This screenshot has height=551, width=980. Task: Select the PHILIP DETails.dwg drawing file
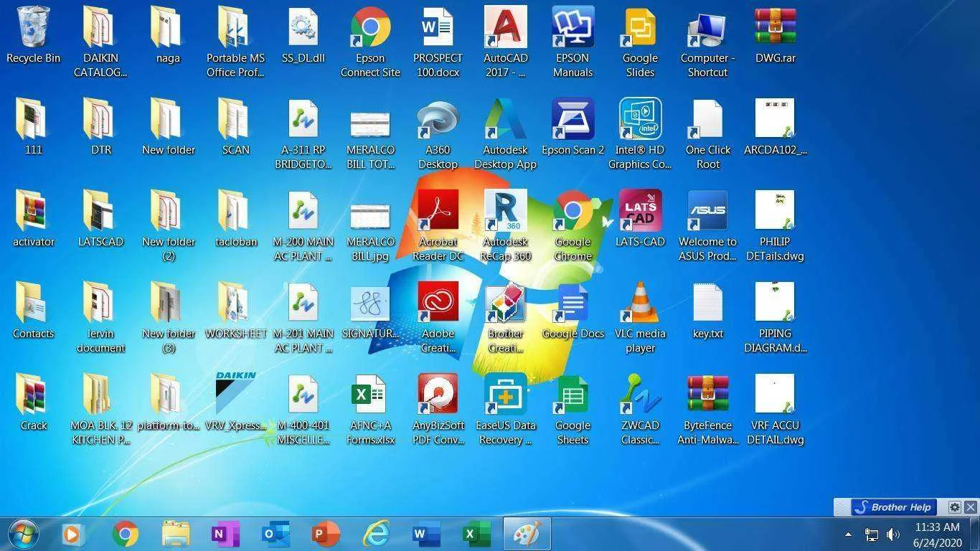click(775, 225)
